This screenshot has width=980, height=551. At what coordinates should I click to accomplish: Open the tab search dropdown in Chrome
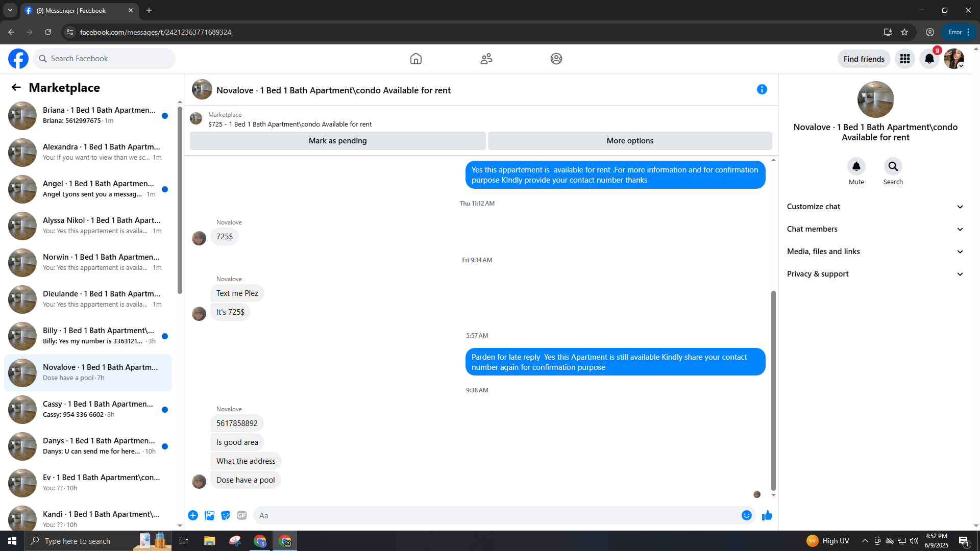tap(10, 10)
